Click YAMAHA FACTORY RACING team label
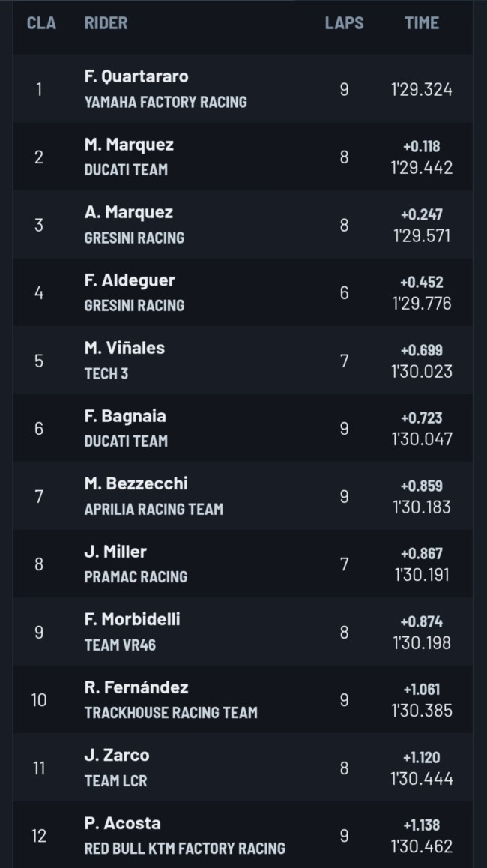Screen dimensions: 487x868 166,103
